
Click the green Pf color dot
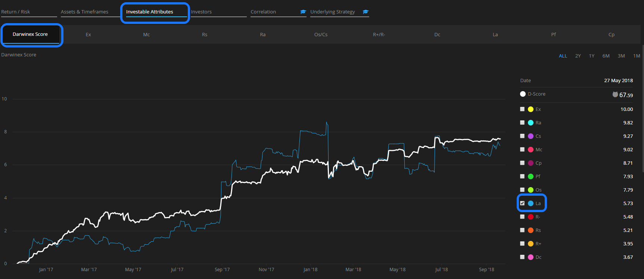point(531,176)
